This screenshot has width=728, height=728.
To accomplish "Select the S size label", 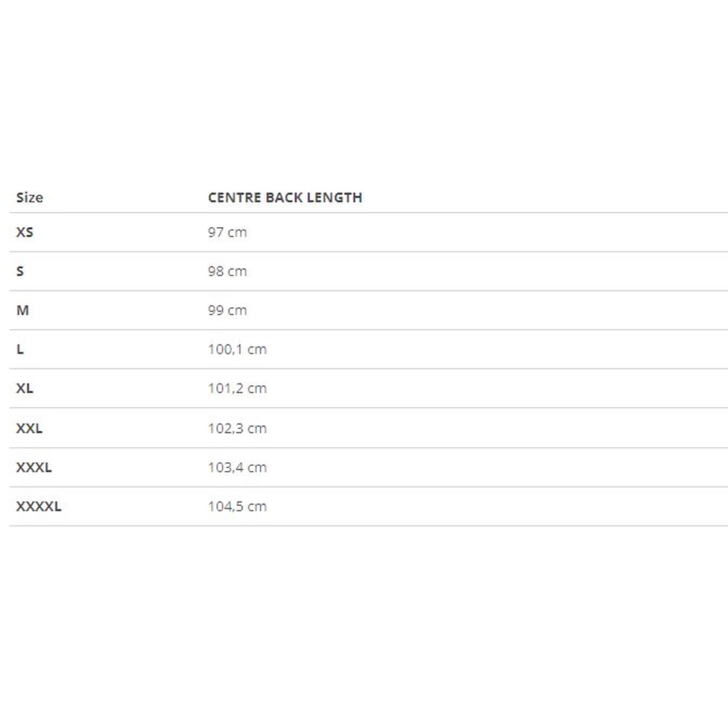I will 20,271.
